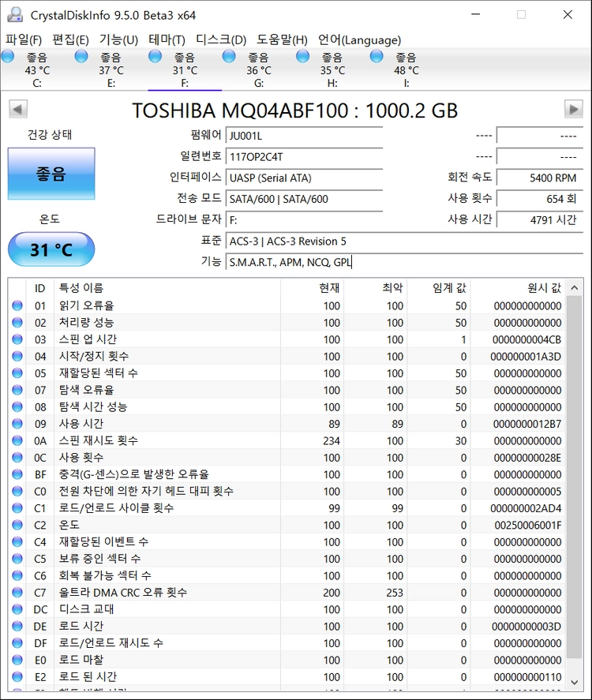Click raw value 0000000012B7
Image resolution: width=592 pixels, height=700 pixels.
pos(527,424)
